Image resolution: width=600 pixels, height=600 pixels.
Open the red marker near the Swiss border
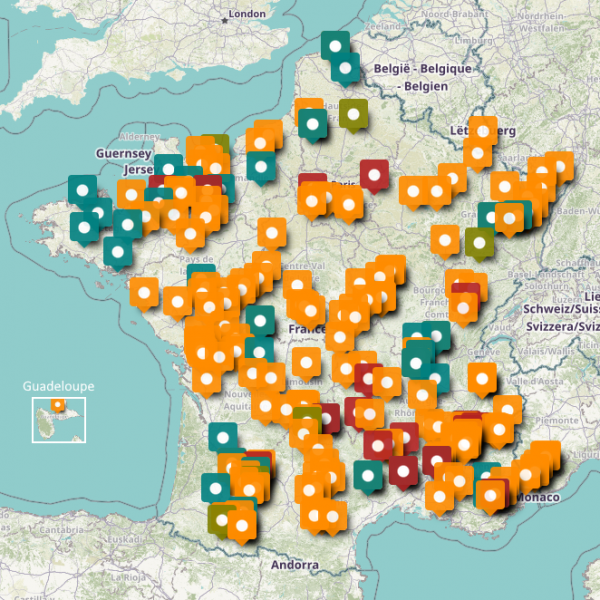(465, 297)
